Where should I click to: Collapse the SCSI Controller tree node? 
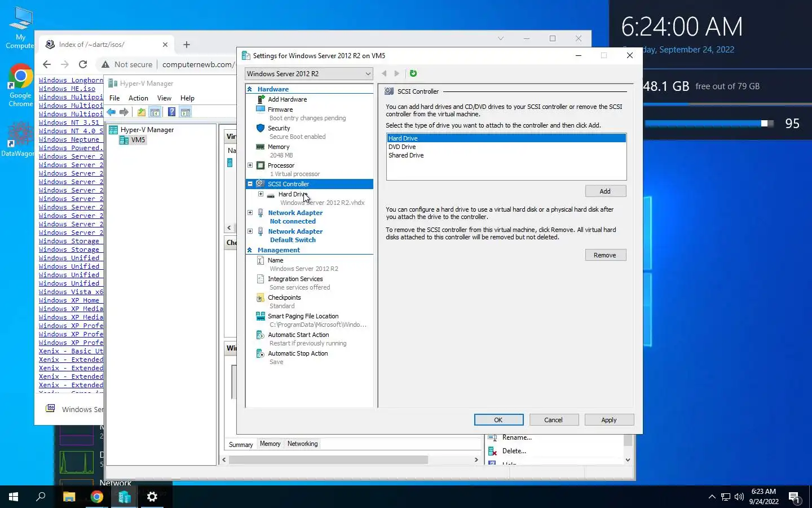point(250,184)
